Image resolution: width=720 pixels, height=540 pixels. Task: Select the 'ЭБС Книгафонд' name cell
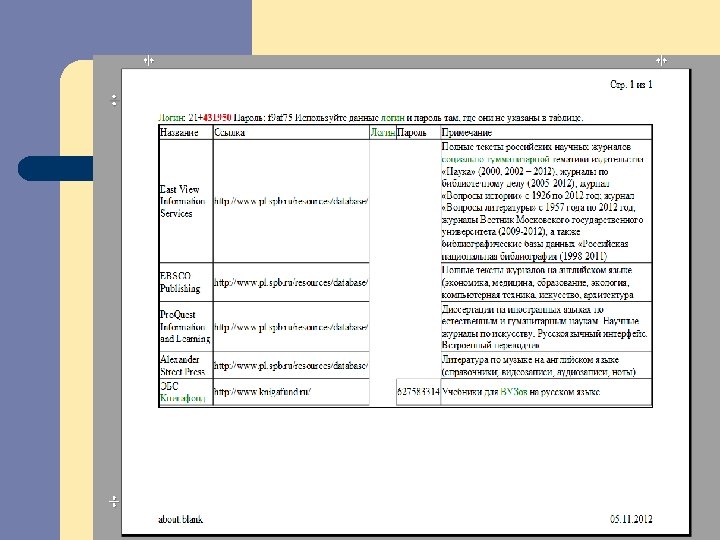[x=186, y=392]
